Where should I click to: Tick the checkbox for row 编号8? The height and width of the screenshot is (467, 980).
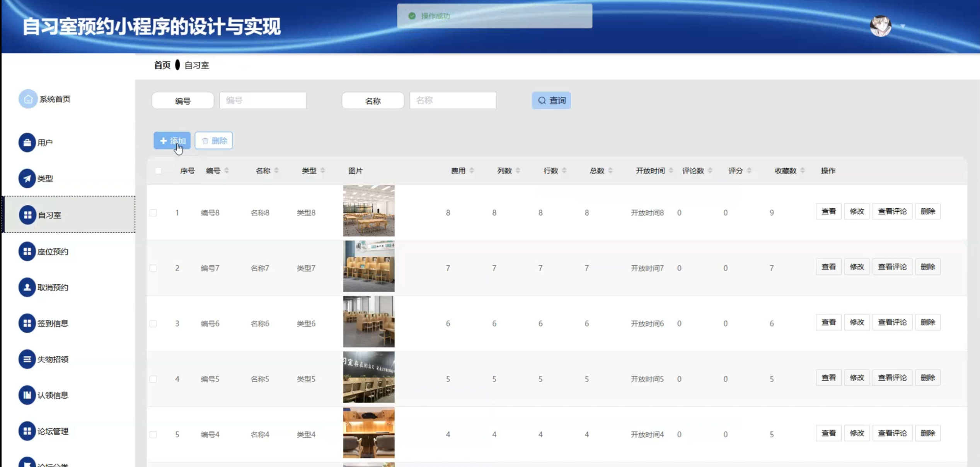pos(153,213)
